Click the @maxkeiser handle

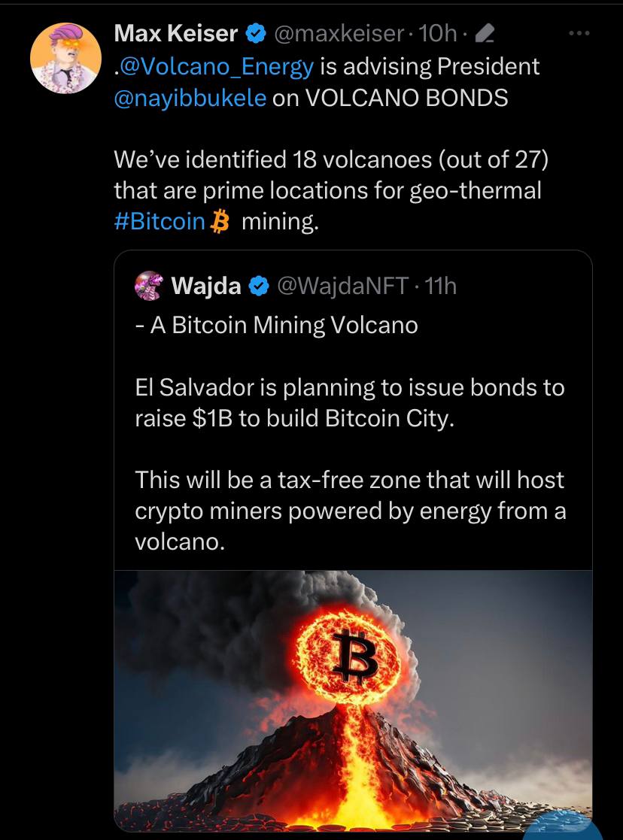[339, 34]
